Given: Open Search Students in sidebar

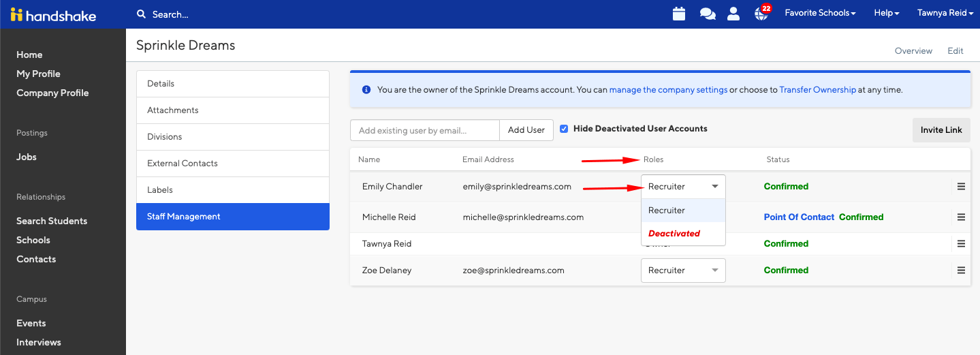Looking at the screenshot, I should [52, 221].
